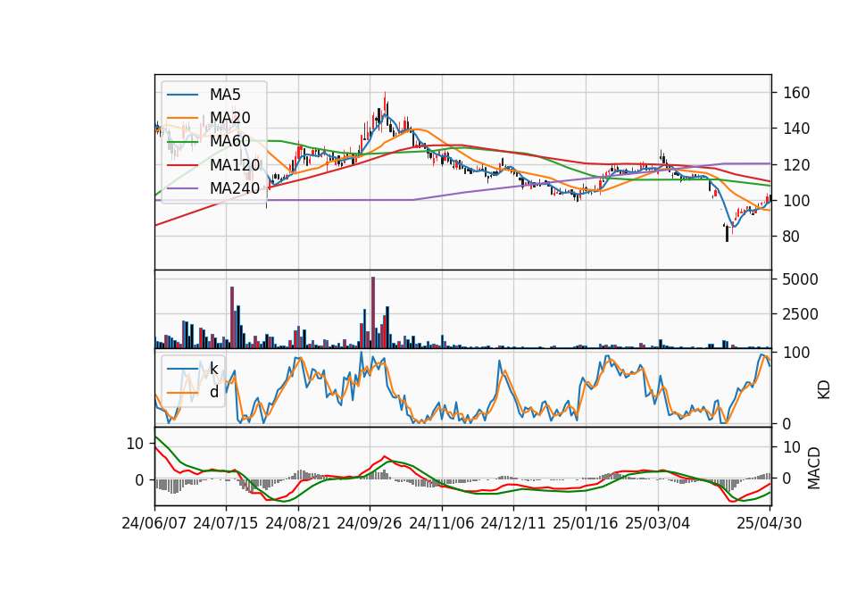Click the left MACD axis label 10

click(135, 444)
